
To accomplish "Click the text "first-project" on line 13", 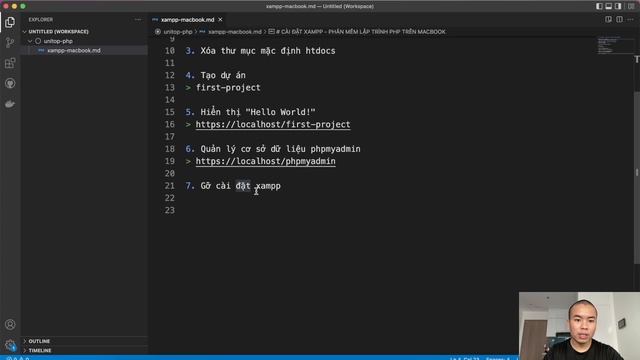I will pos(228,88).
